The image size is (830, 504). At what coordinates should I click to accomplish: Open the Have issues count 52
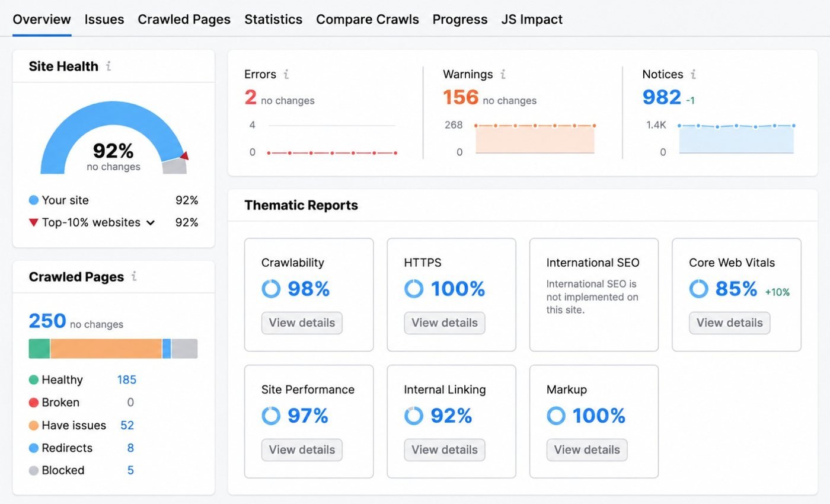(x=127, y=425)
